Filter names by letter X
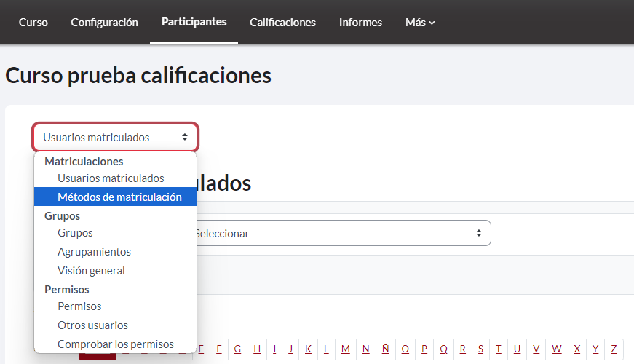The image size is (634, 364). 577,349
